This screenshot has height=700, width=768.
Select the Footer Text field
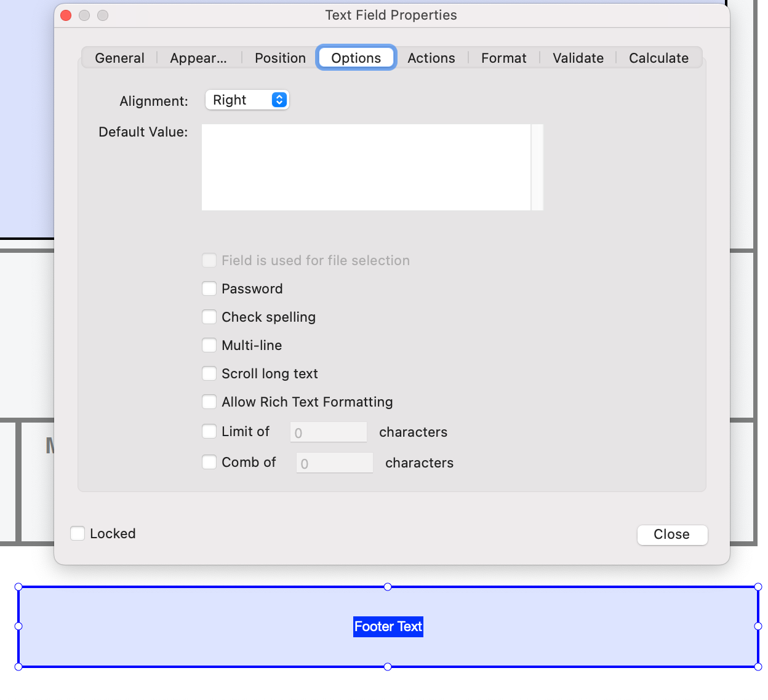388,626
